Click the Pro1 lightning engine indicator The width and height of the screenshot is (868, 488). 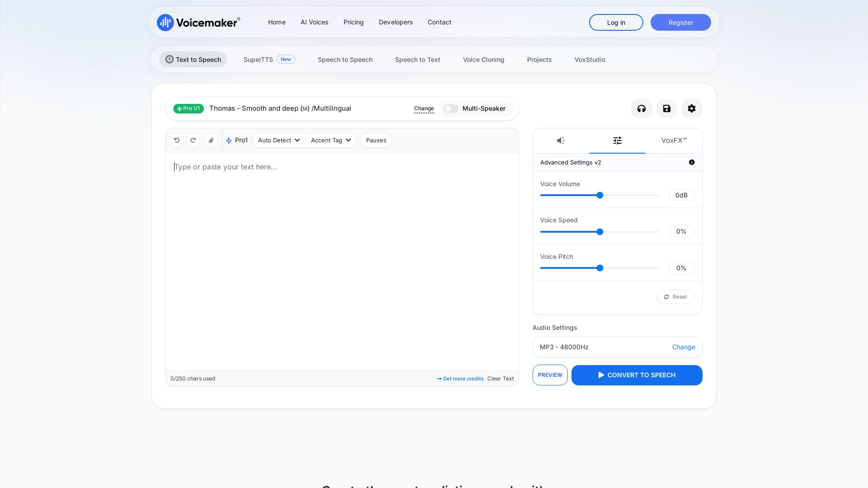237,141
